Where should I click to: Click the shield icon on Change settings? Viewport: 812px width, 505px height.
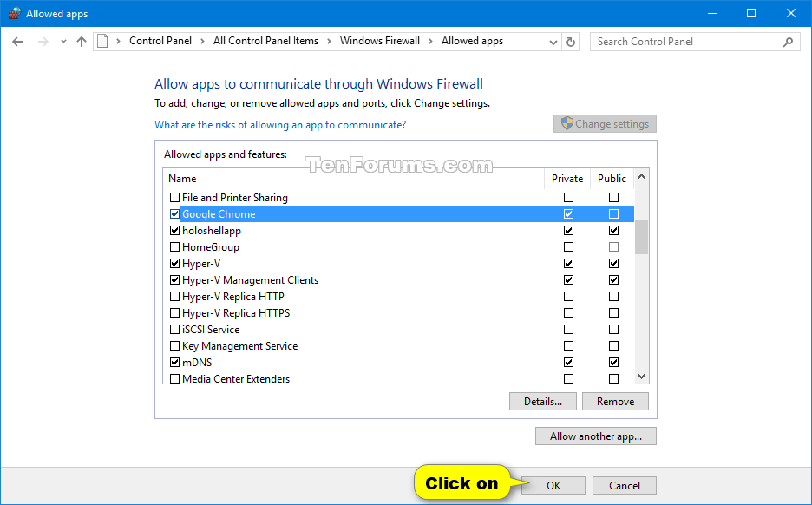tap(567, 123)
